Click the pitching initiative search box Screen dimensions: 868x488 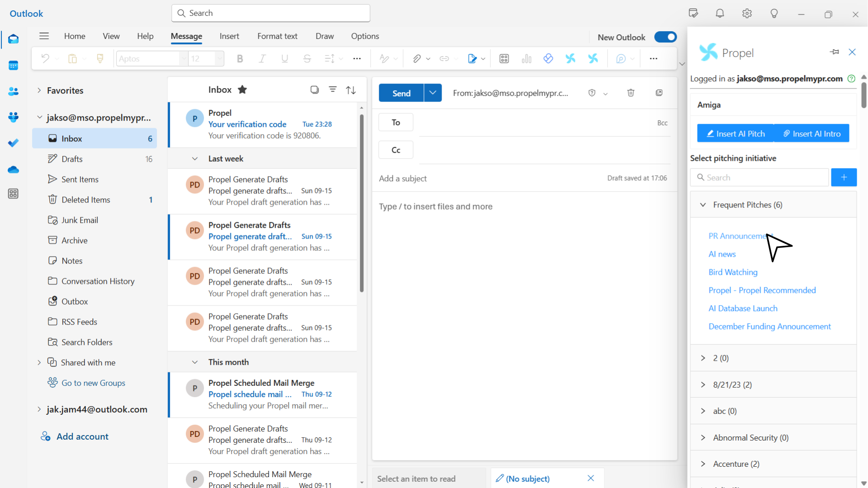point(759,178)
